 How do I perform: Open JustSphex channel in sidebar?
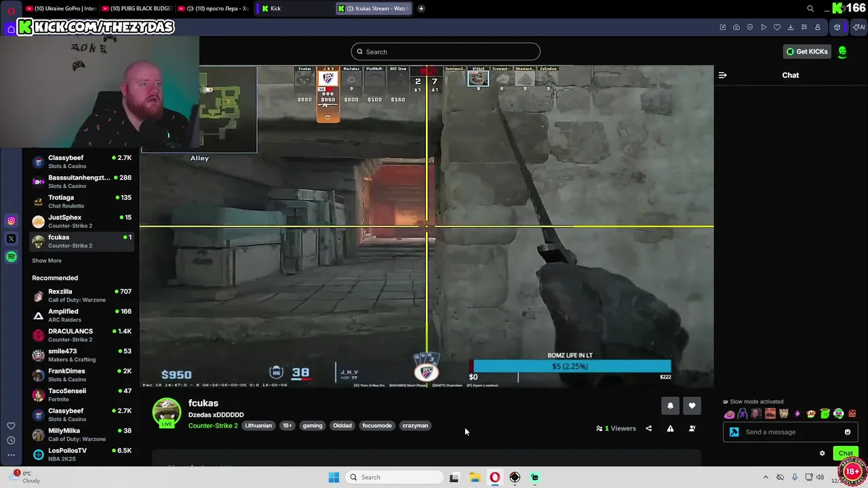81,222
